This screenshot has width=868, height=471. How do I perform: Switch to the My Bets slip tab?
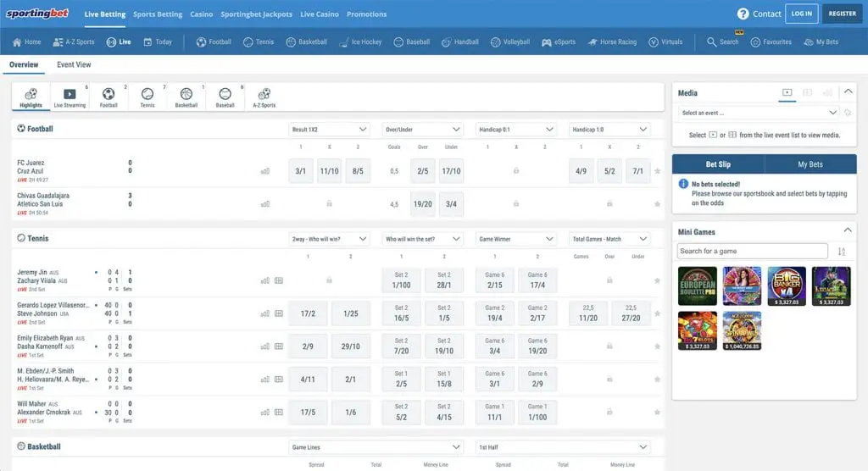[810, 164]
